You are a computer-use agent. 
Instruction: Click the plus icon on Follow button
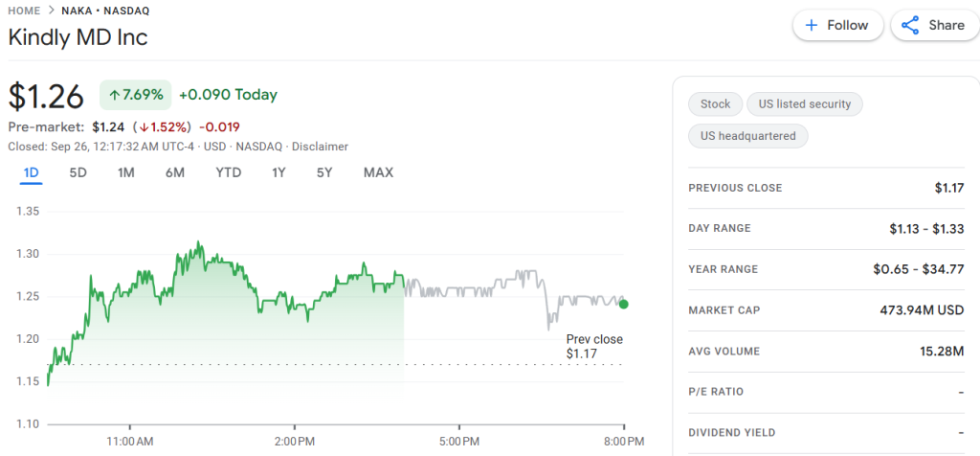(811, 26)
